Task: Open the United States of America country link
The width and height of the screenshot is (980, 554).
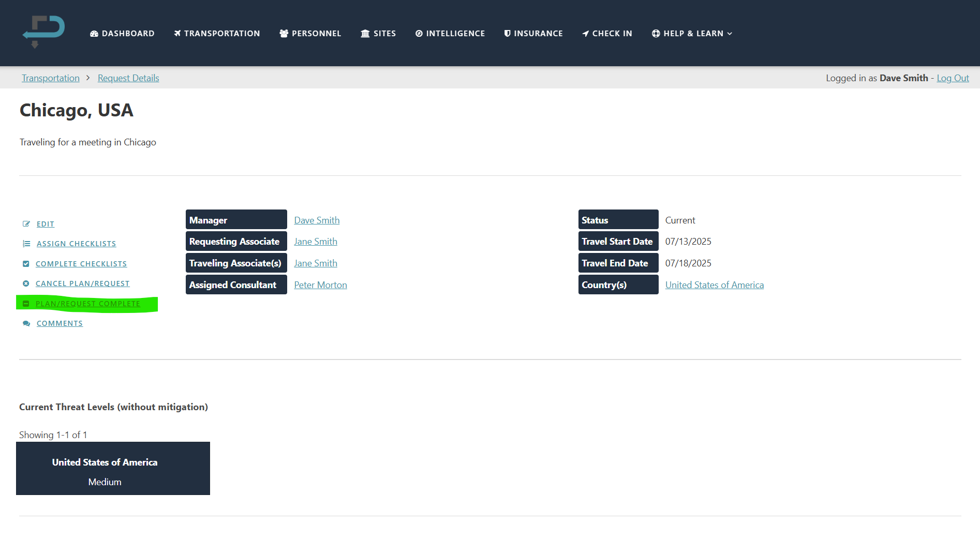Action: pos(715,285)
